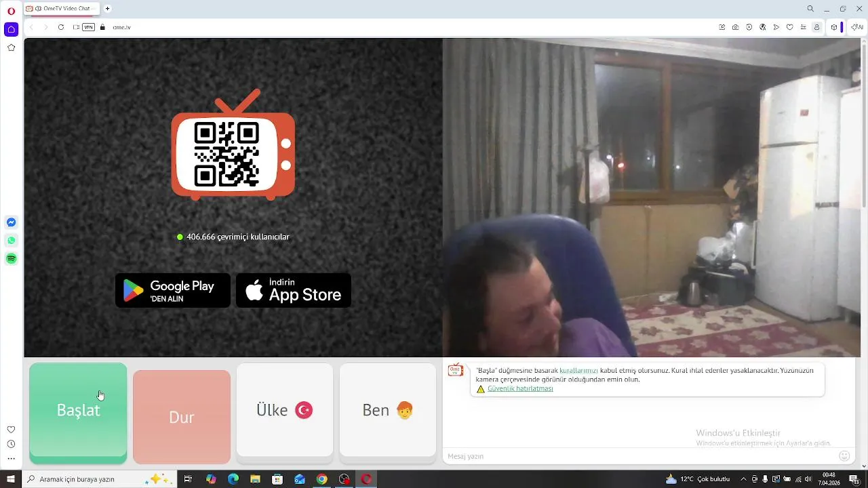
Task: Open Task View on taskbar
Action: [188, 479]
